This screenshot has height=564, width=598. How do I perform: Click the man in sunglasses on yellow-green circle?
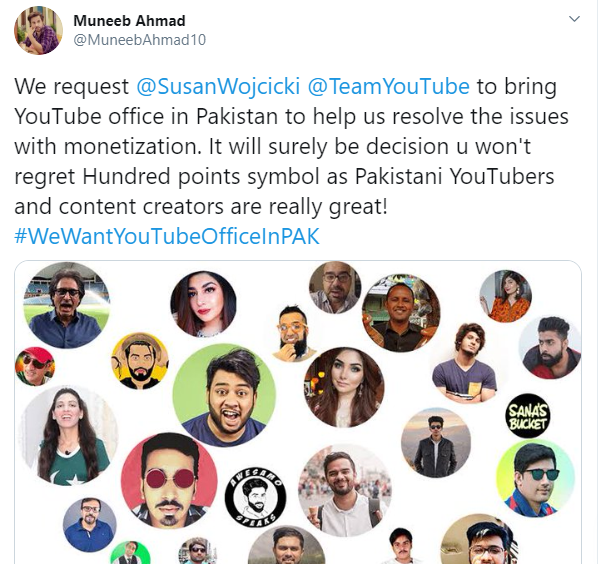coord(535,478)
